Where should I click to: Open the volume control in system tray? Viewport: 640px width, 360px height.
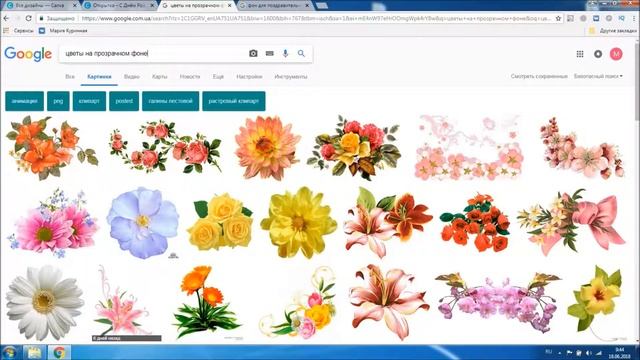[589, 353]
